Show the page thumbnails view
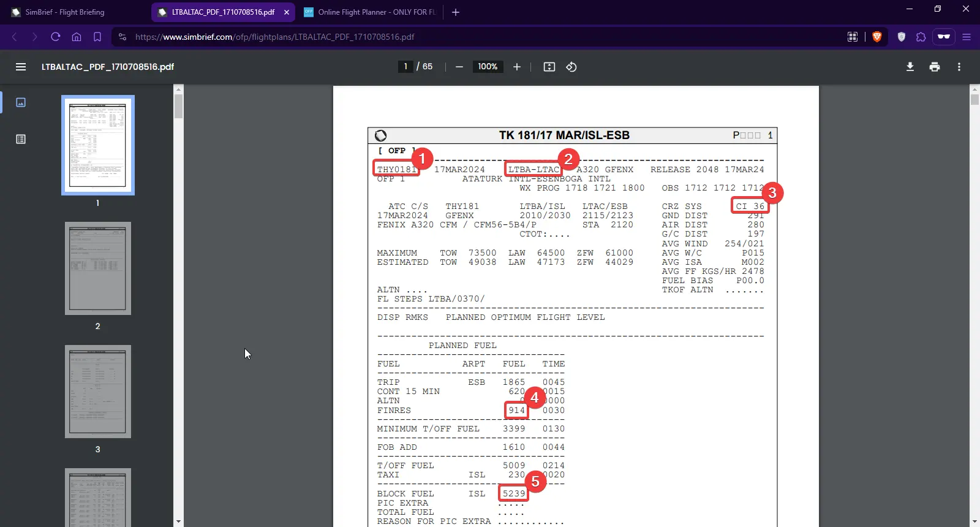980x527 pixels. (x=21, y=102)
